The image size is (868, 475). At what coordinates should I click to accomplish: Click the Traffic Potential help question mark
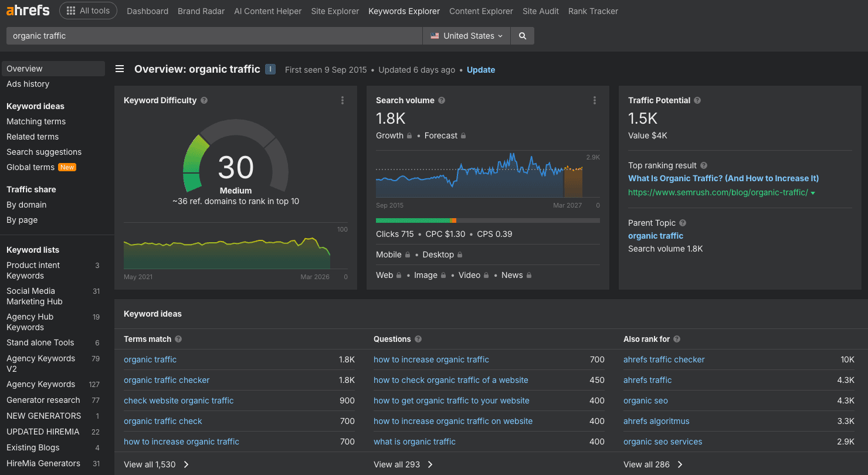coord(697,100)
